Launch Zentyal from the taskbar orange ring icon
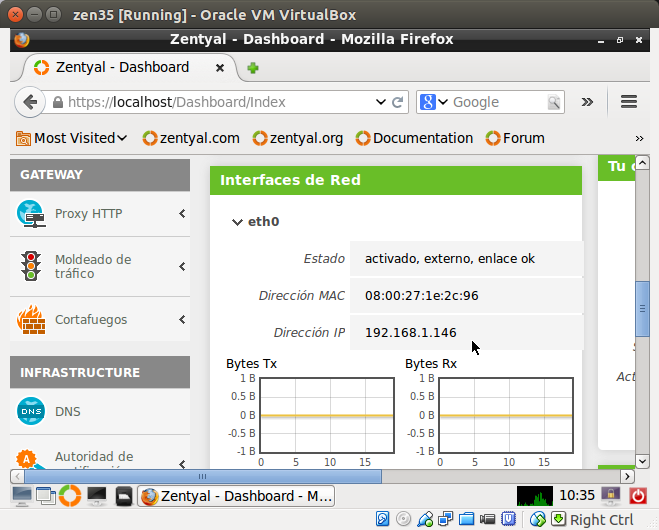The width and height of the screenshot is (659, 530). [x=70, y=496]
